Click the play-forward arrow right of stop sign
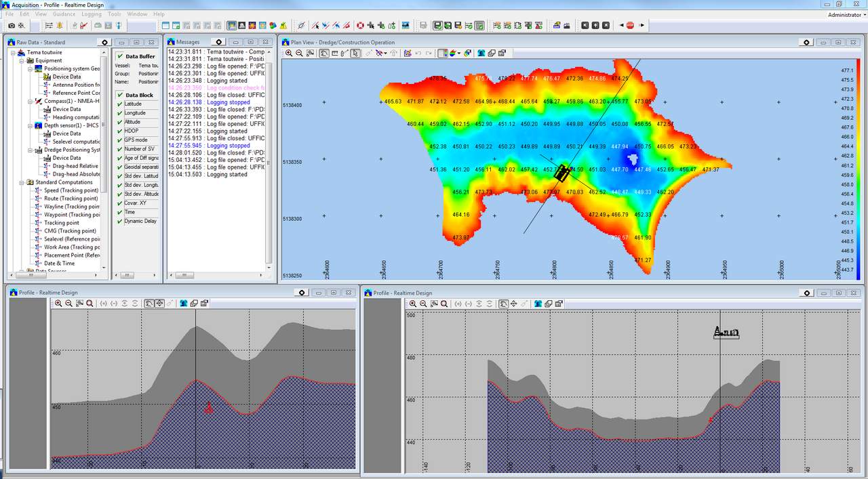 pos(642,26)
